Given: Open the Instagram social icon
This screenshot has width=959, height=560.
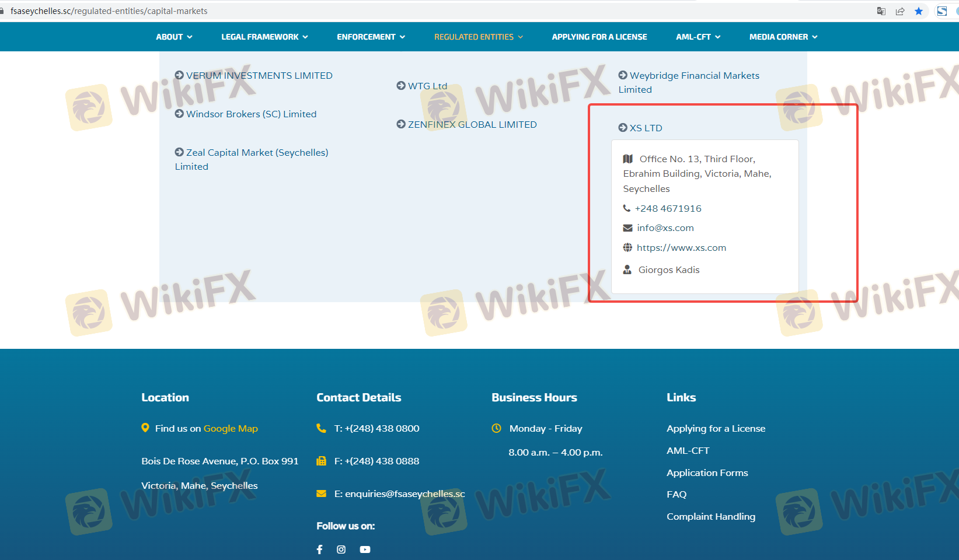Looking at the screenshot, I should tap(341, 549).
